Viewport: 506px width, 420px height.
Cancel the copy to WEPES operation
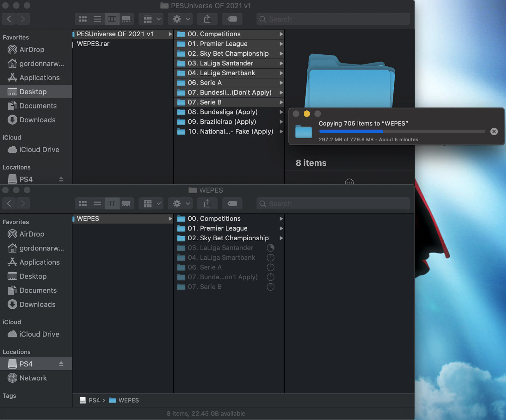tap(494, 132)
